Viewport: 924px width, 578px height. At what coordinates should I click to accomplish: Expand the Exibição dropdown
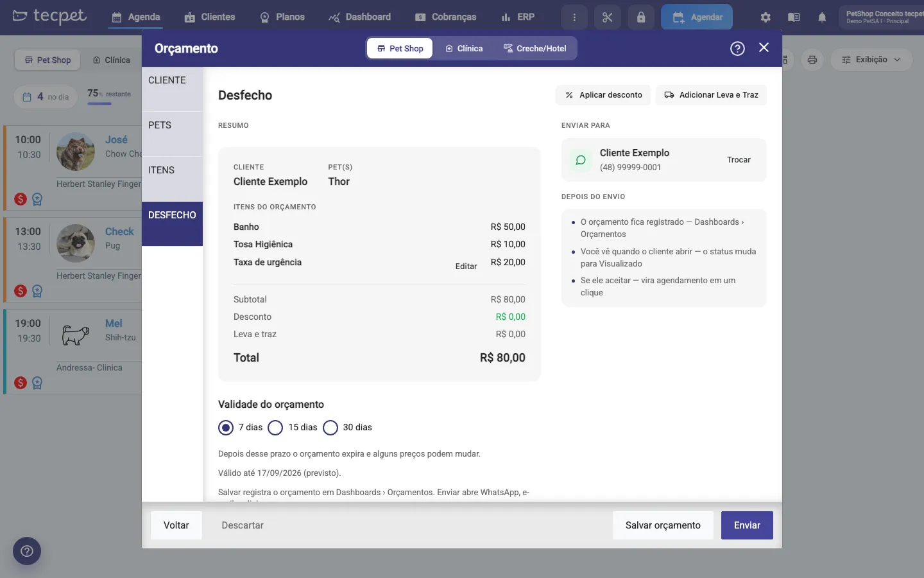[871, 60]
